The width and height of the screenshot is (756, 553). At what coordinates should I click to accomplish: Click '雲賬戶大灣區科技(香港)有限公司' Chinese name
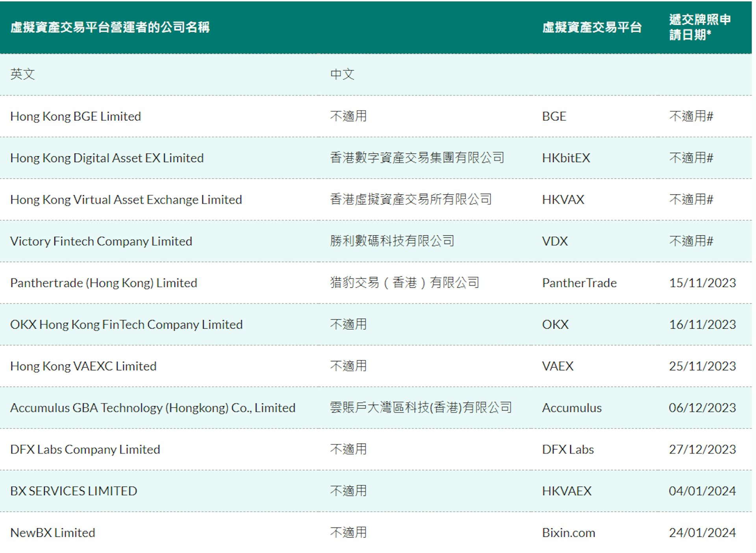(421, 407)
